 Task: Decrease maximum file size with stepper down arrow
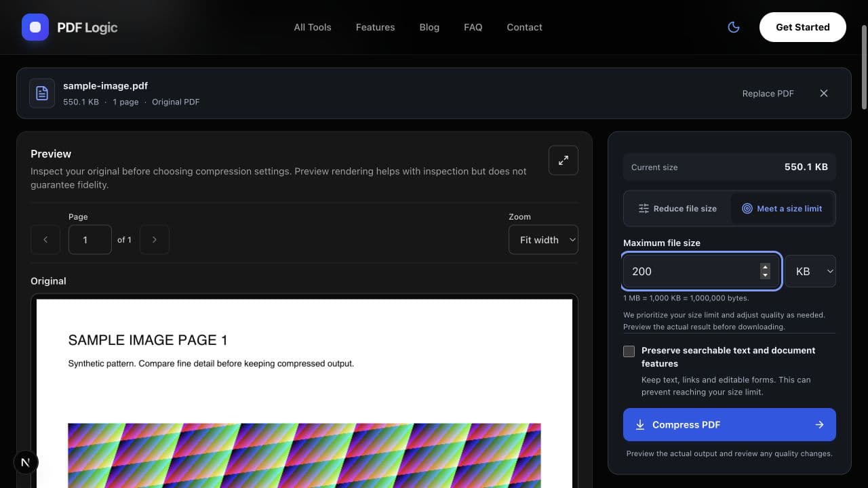point(765,275)
